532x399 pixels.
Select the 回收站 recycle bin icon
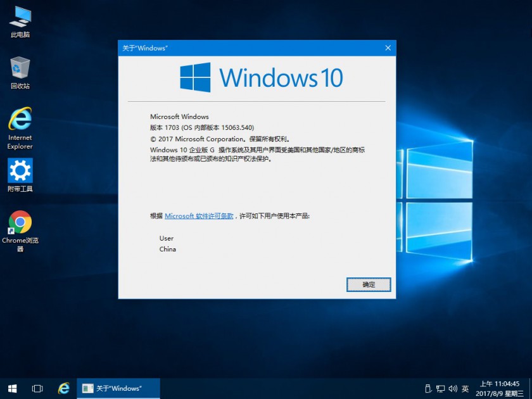point(20,73)
